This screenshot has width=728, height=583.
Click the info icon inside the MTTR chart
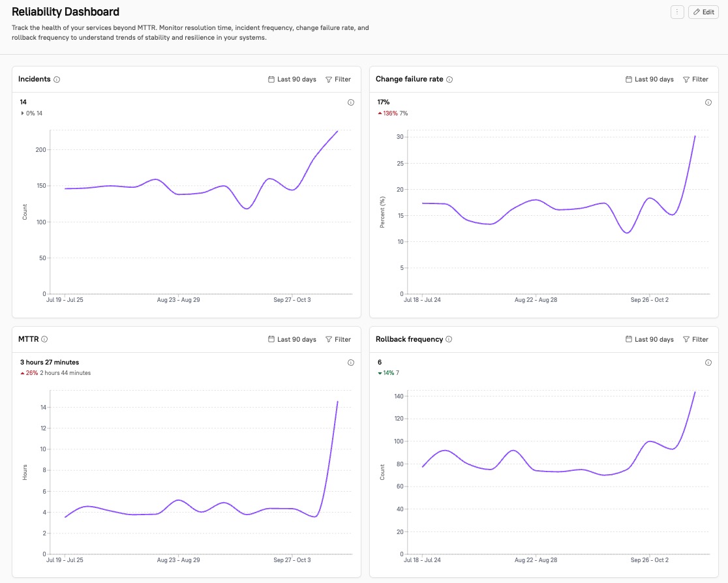(350, 363)
